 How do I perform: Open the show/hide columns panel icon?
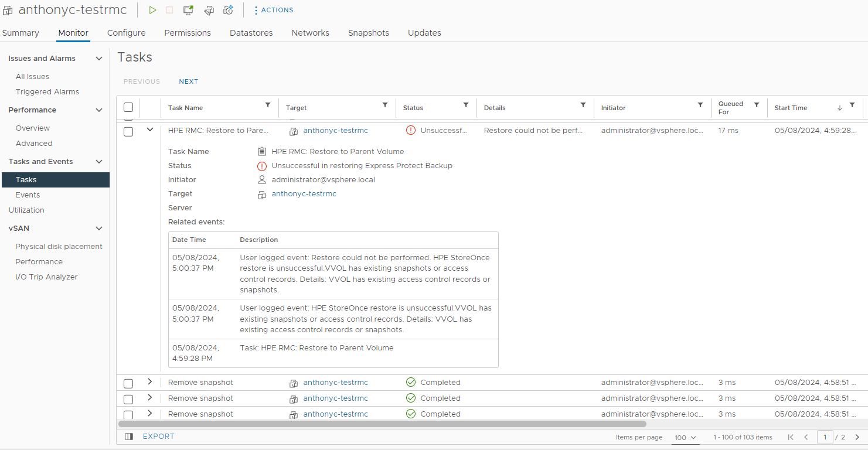(x=129, y=437)
